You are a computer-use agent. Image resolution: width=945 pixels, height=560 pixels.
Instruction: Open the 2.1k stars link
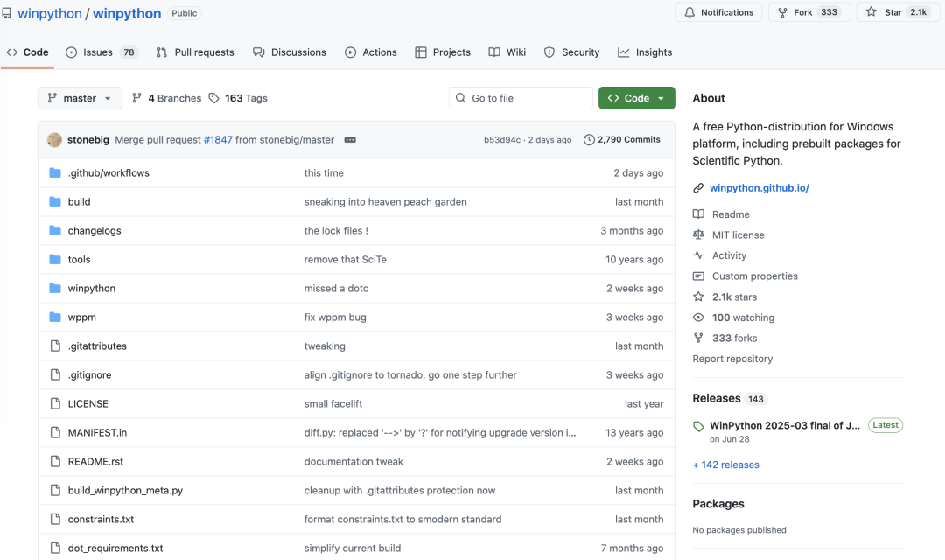(735, 297)
